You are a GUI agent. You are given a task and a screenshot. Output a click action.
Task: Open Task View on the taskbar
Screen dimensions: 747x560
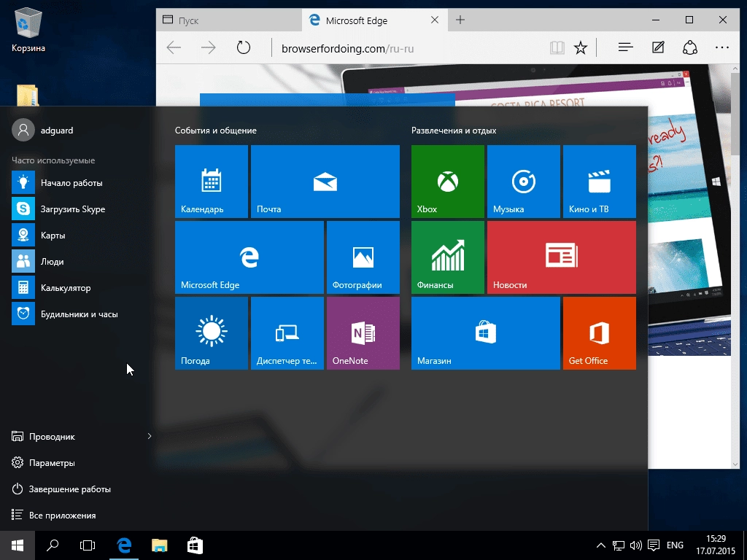coord(88,545)
